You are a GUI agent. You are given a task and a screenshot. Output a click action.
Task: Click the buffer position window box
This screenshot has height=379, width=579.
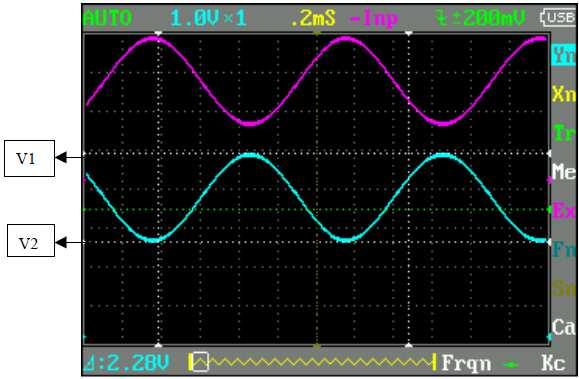(x=201, y=362)
